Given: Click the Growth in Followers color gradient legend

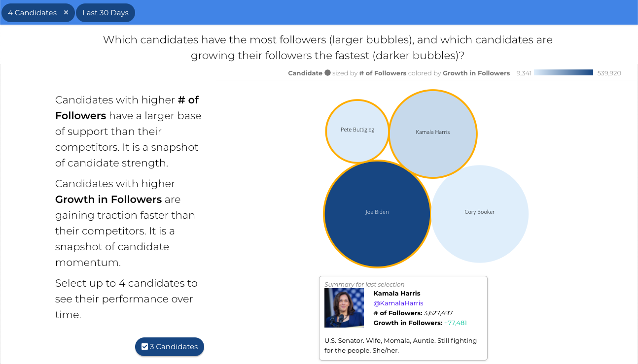Looking at the screenshot, I should point(564,73).
